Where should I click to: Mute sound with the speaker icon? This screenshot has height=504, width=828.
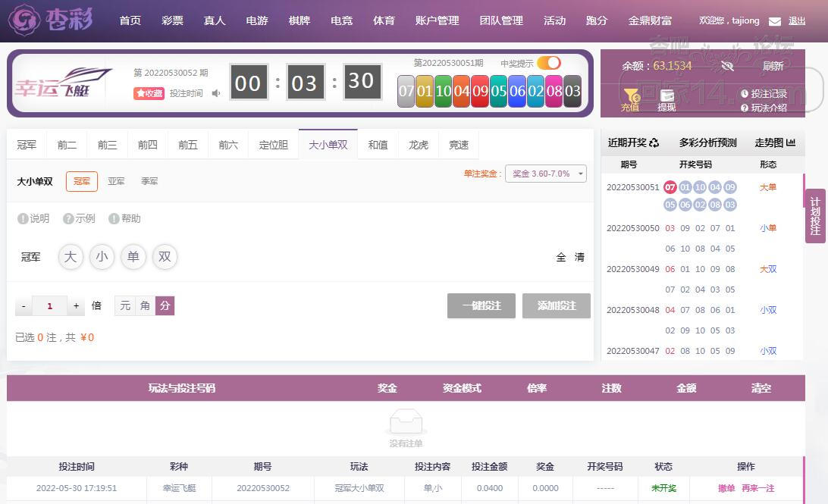click(x=216, y=93)
